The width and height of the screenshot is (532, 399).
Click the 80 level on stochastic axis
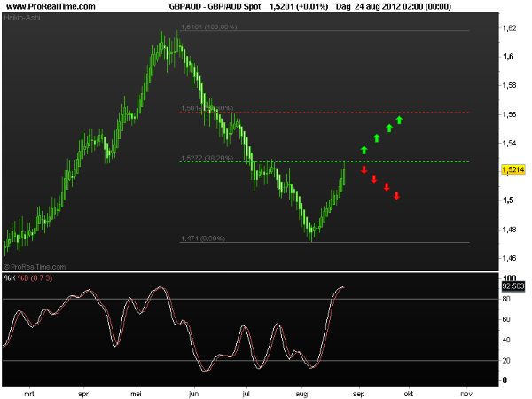coord(506,299)
